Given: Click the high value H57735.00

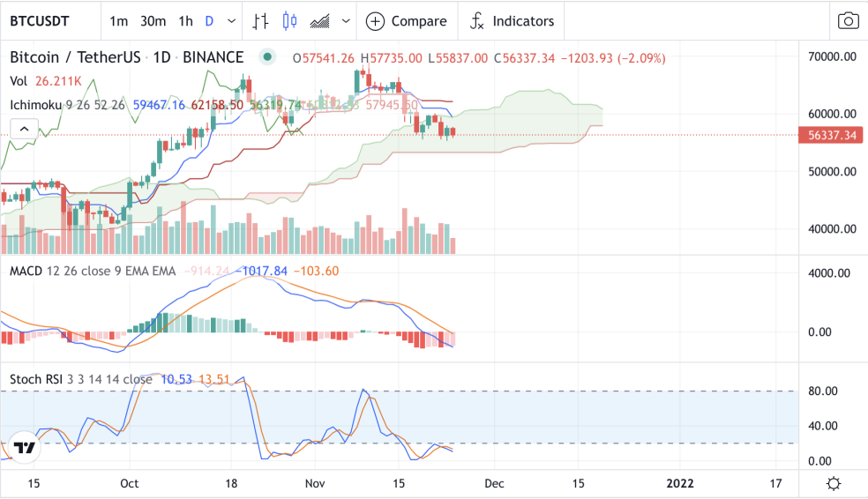Looking at the screenshot, I should pyautogui.click(x=392, y=58).
